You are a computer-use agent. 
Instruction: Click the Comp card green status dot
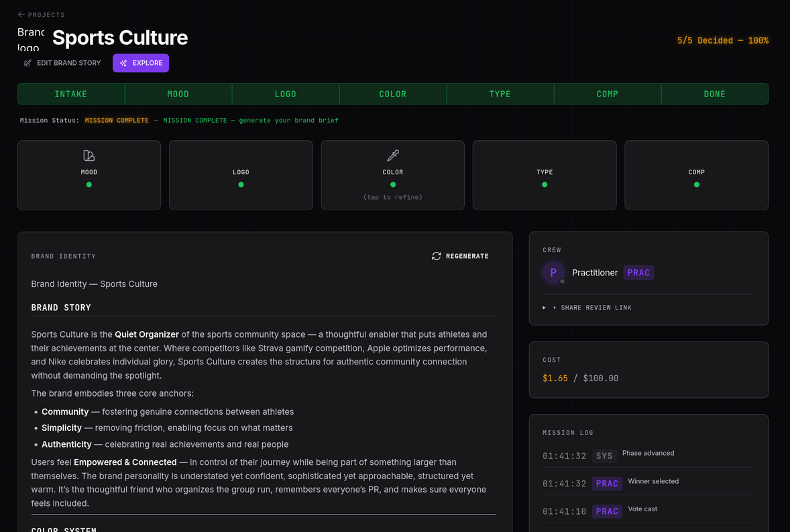point(697,184)
